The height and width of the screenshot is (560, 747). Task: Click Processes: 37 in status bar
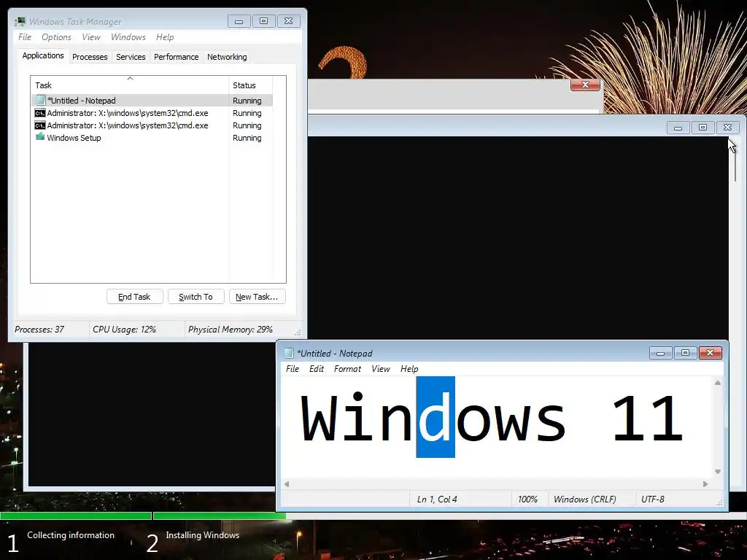pos(39,330)
